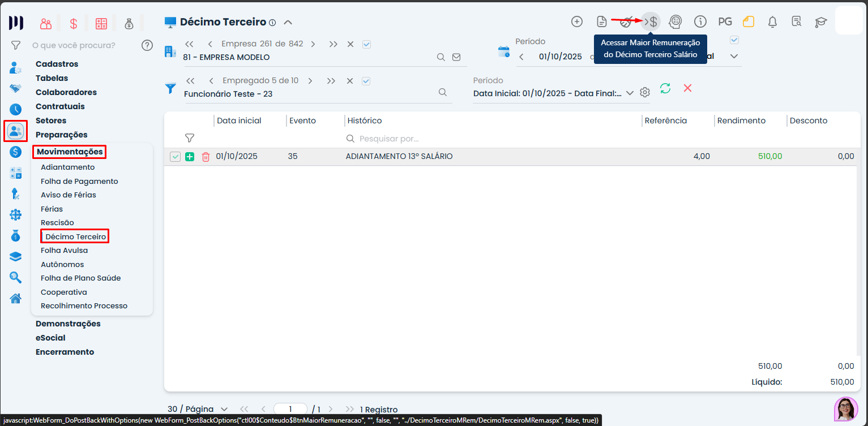
Task: Toggle the checkbox above the Período dropdown arrow
Action: pyautogui.click(x=734, y=40)
